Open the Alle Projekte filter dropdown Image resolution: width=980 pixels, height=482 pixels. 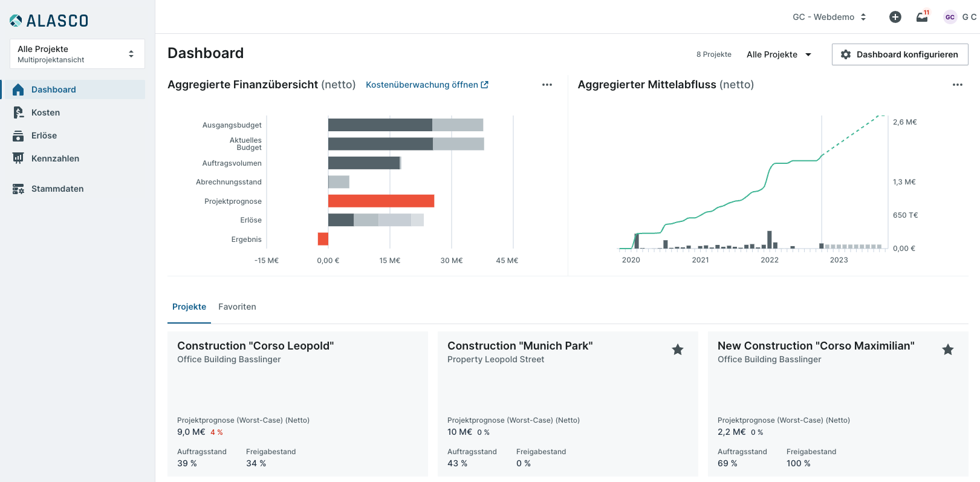779,54
